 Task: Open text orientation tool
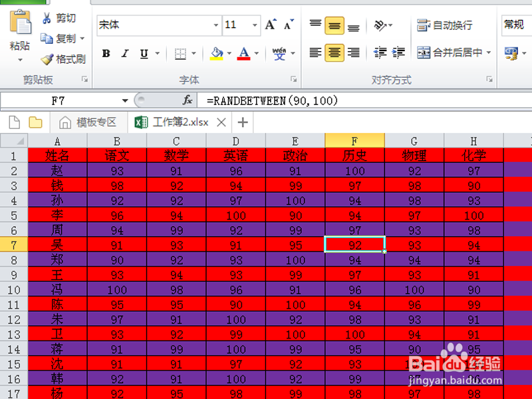(380, 25)
